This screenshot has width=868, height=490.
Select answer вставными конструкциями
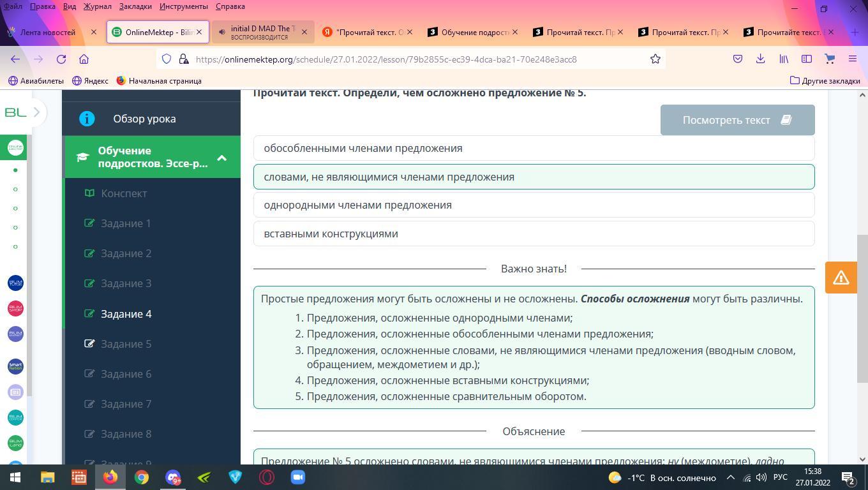(534, 234)
